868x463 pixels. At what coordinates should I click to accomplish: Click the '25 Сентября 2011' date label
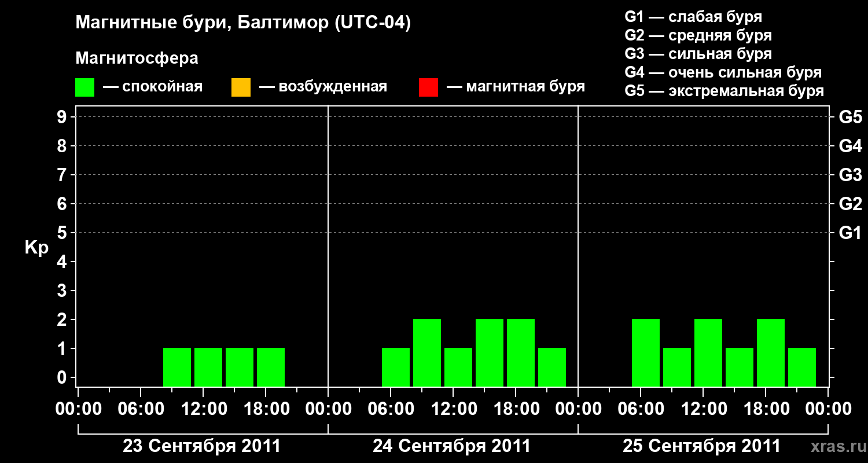[701, 446]
